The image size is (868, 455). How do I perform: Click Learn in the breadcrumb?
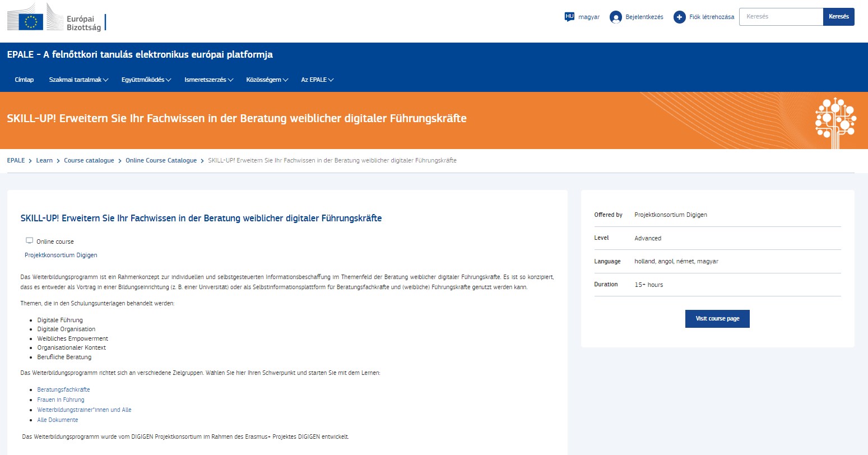tap(44, 160)
